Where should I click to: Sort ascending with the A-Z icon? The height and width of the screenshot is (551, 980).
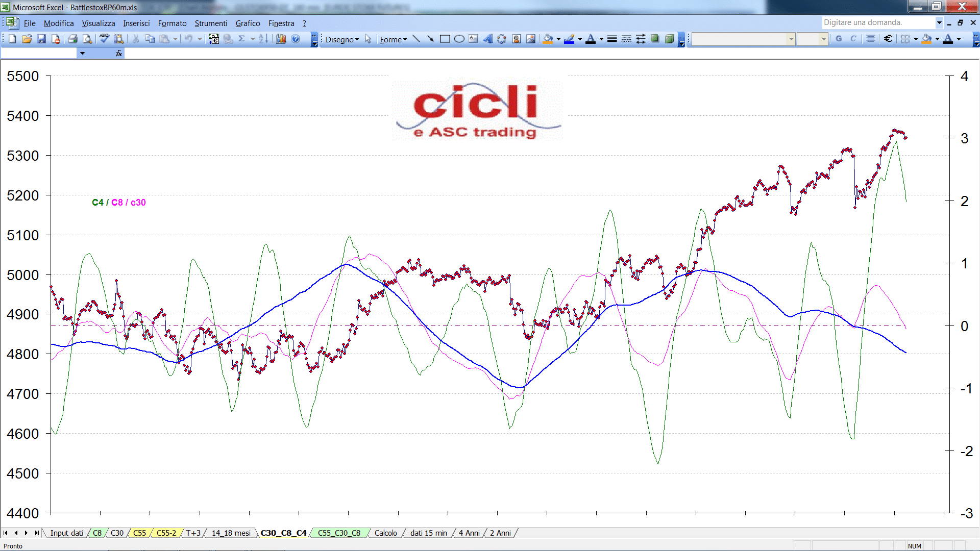[263, 39]
